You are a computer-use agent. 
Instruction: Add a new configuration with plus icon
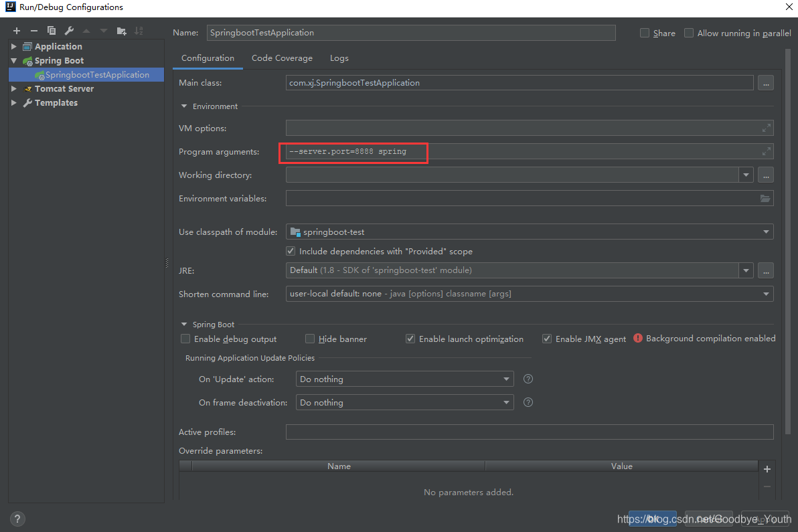pos(17,31)
